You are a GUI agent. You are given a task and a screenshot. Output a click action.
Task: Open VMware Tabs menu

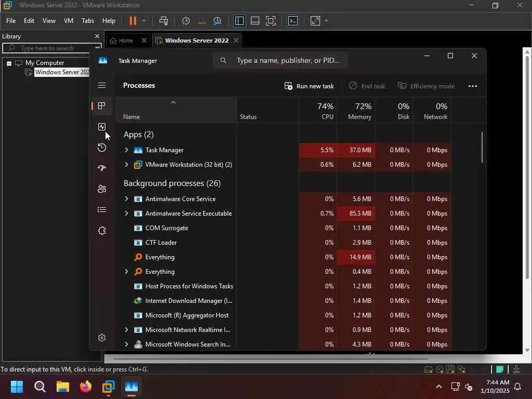pos(87,21)
